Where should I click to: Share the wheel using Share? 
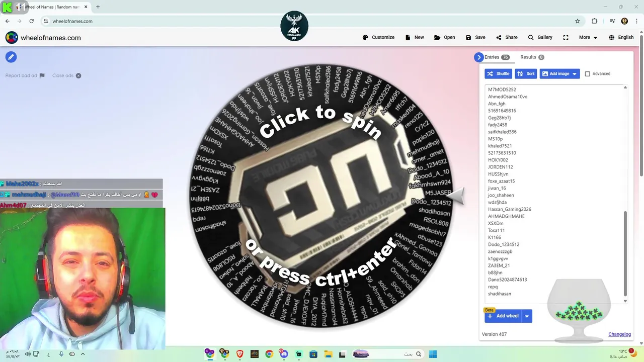507,37
